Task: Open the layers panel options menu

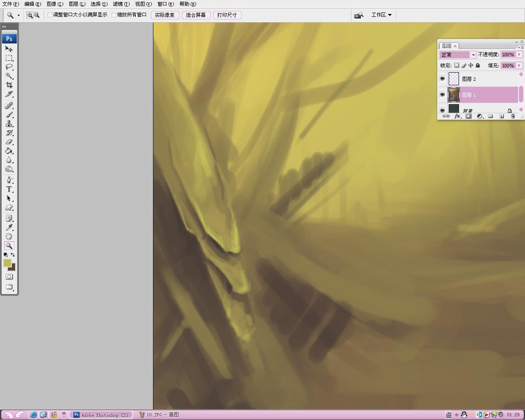Action: coord(521,47)
